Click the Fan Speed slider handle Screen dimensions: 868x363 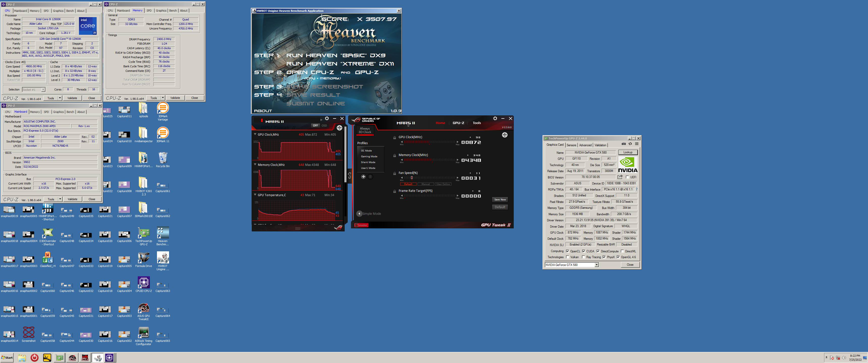tap(412, 177)
